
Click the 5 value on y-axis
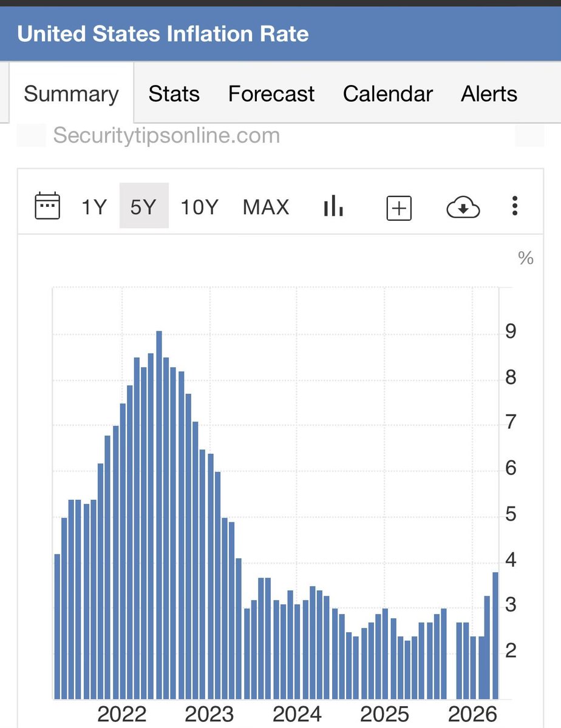point(511,515)
